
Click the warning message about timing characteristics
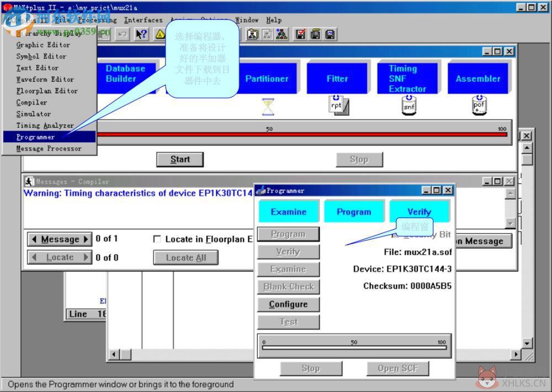139,193
